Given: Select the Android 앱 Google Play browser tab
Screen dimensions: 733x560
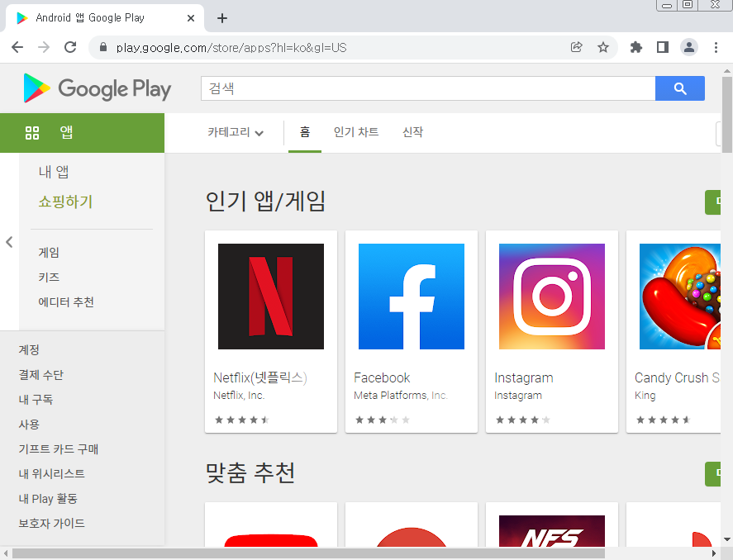Looking at the screenshot, I should tap(105, 18).
